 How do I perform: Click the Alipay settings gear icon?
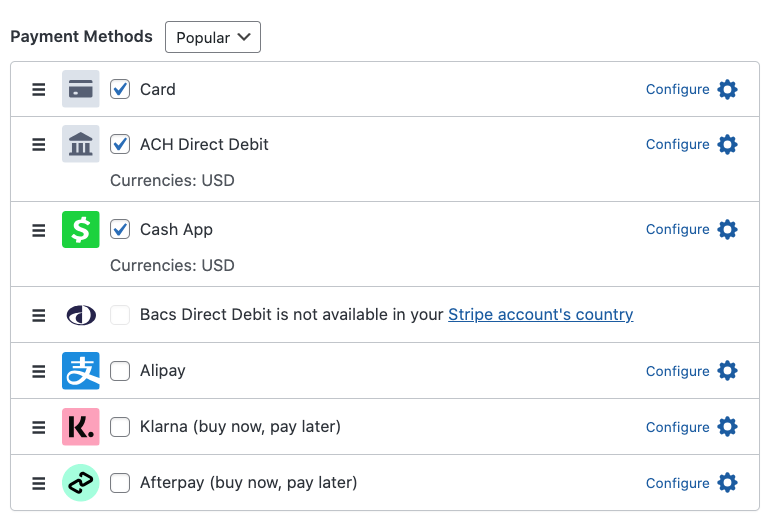coord(728,371)
